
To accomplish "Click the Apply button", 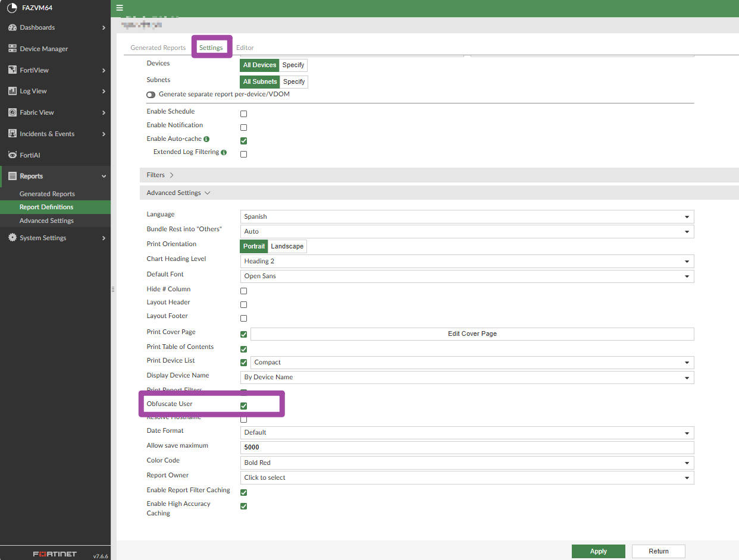I will 599,551.
